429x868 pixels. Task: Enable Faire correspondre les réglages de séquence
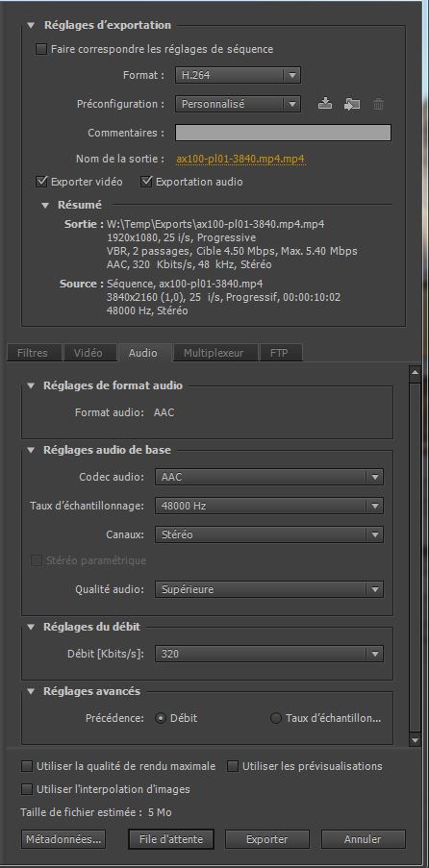[41, 49]
